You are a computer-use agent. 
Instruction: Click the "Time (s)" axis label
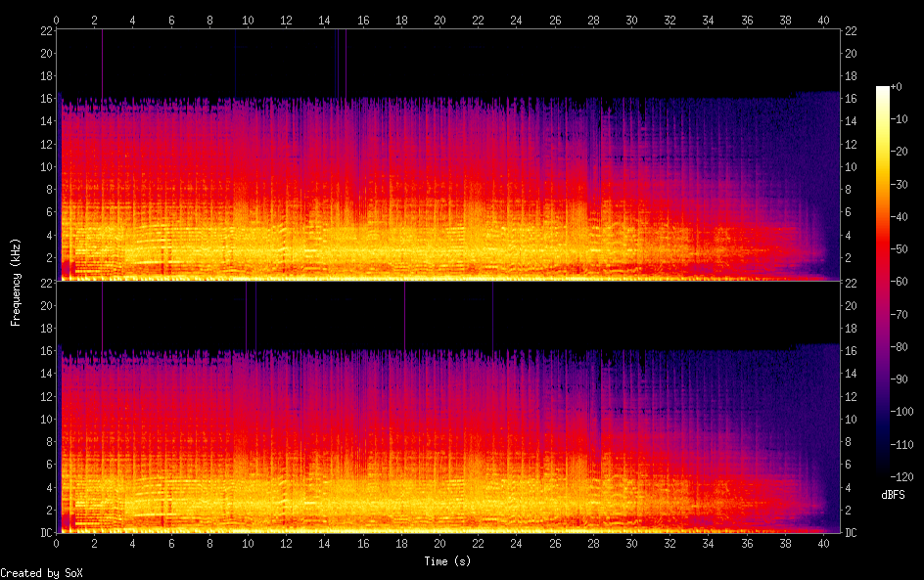point(449,561)
